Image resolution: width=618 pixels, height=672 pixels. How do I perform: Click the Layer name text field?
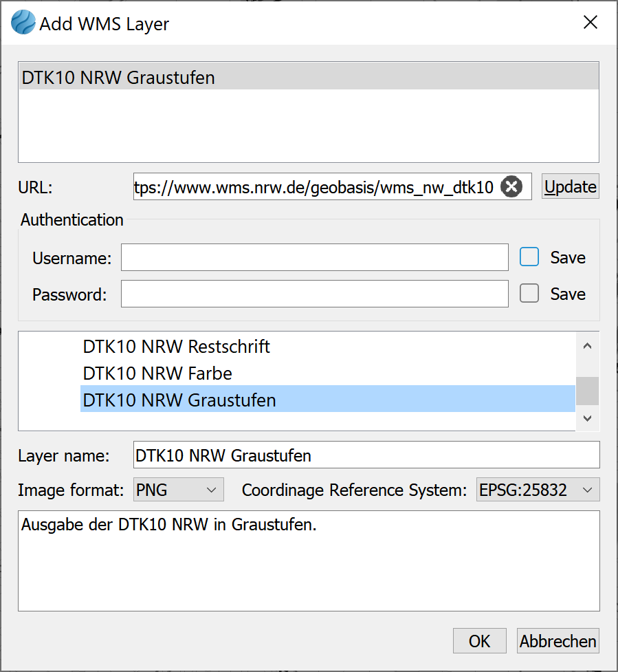click(366, 455)
